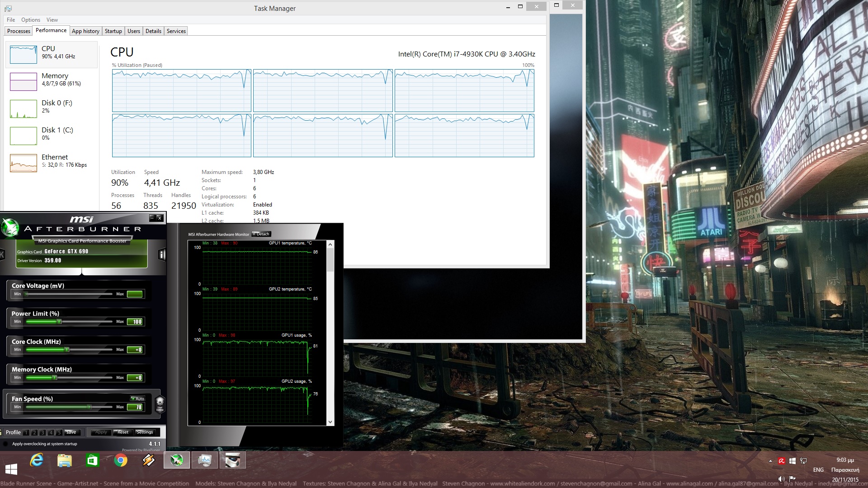Click the volume icon in system tray
Screen dimensions: 868x488
click(x=781, y=479)
